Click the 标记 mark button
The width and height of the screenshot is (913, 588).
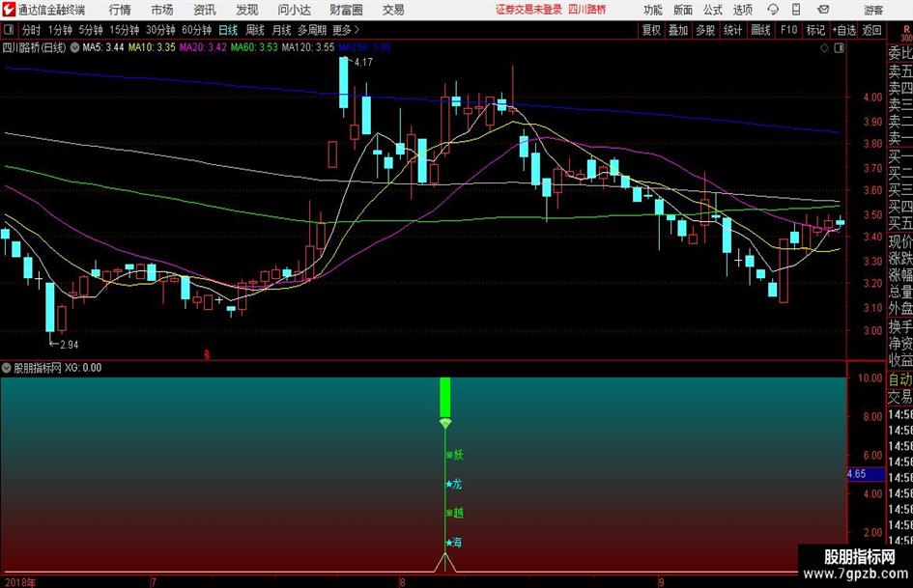point(815,30)
